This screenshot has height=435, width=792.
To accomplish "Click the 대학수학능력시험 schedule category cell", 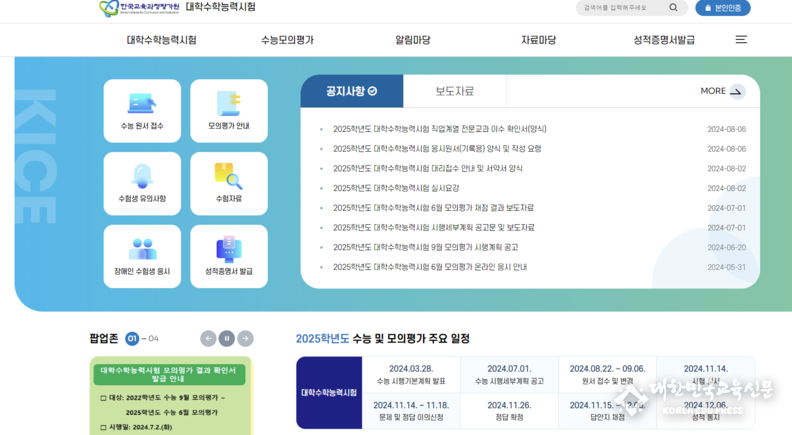I will [x=329, y=393].
